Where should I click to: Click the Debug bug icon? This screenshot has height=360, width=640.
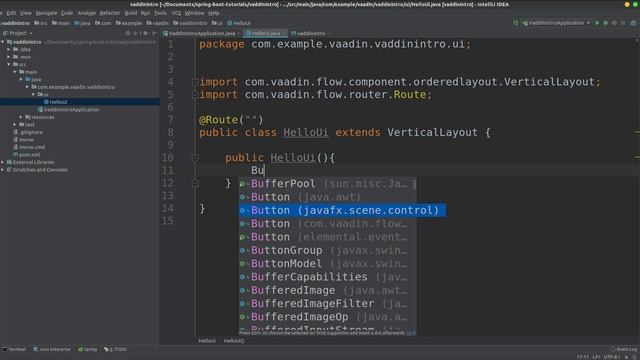pos(606,23)
